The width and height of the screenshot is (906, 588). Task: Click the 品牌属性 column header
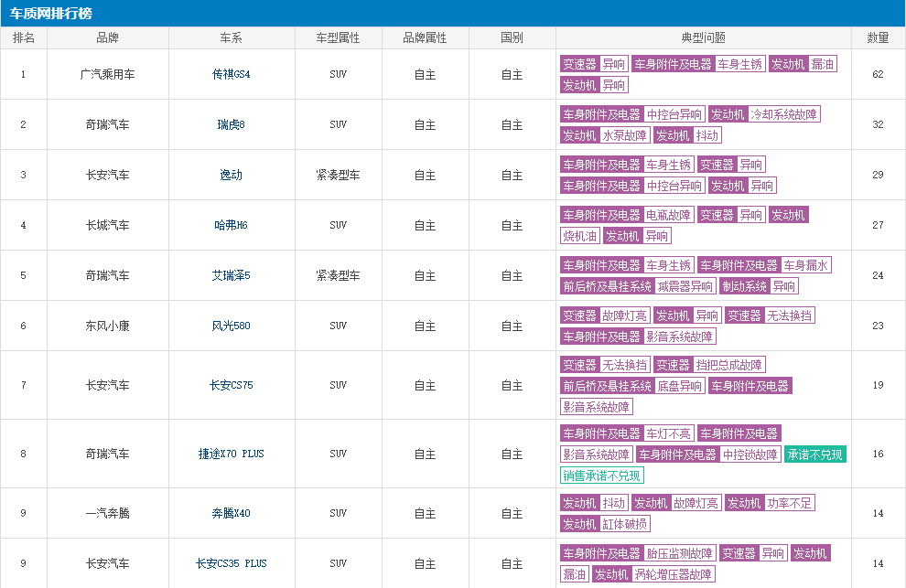point(425,37)
